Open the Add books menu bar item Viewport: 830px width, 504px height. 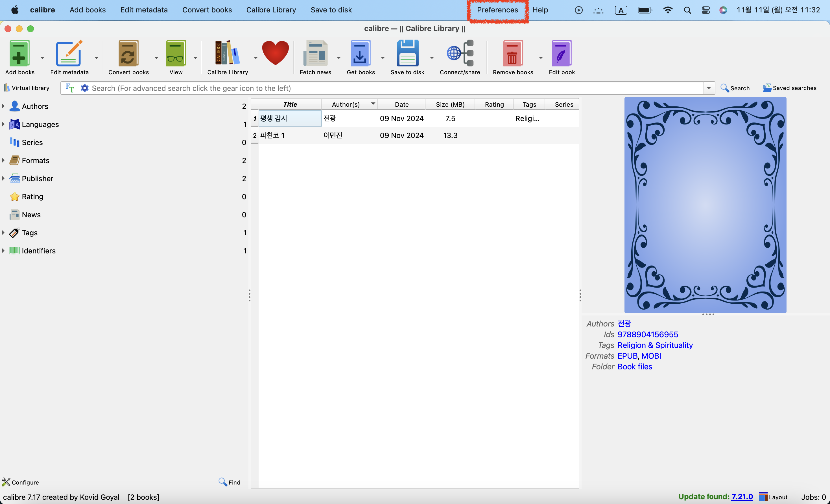[x=88, y=10]
